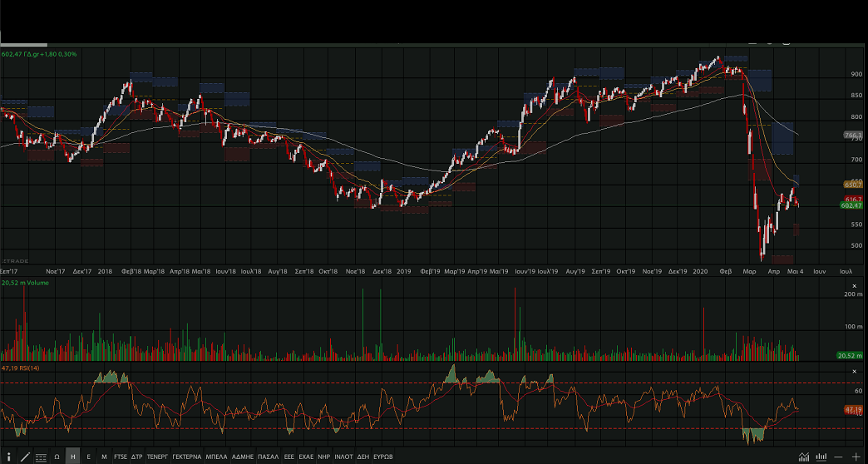Screen dimensions: 868x464
Task: Open the ΜΠΕΛΑ stock shortcut
Action: [216, 457]
